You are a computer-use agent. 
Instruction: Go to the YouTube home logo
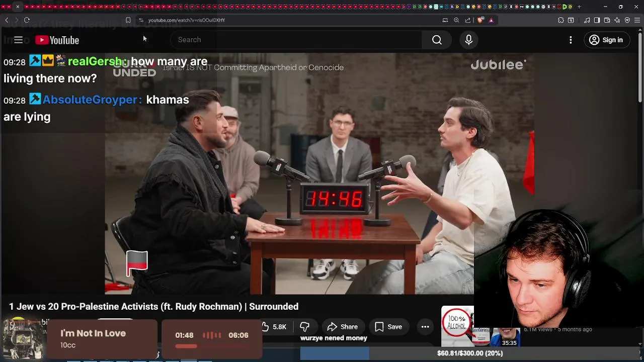coord(57,40)
